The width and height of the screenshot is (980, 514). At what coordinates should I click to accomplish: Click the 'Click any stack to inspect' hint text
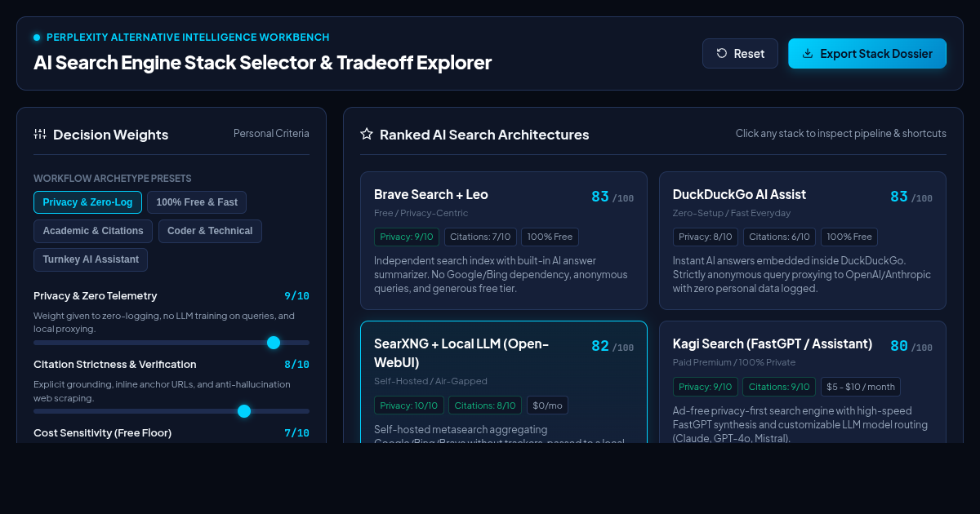click(841, 133)
